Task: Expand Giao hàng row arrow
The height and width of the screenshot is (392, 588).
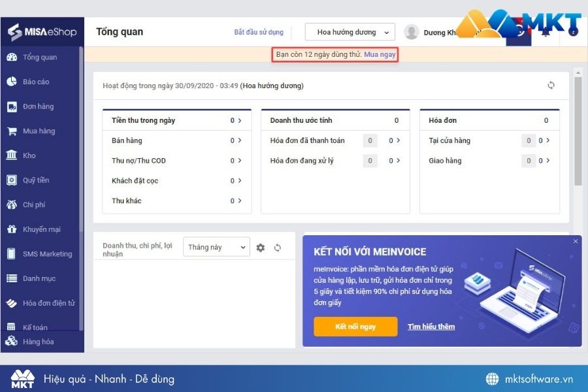Action: point(548,161)
